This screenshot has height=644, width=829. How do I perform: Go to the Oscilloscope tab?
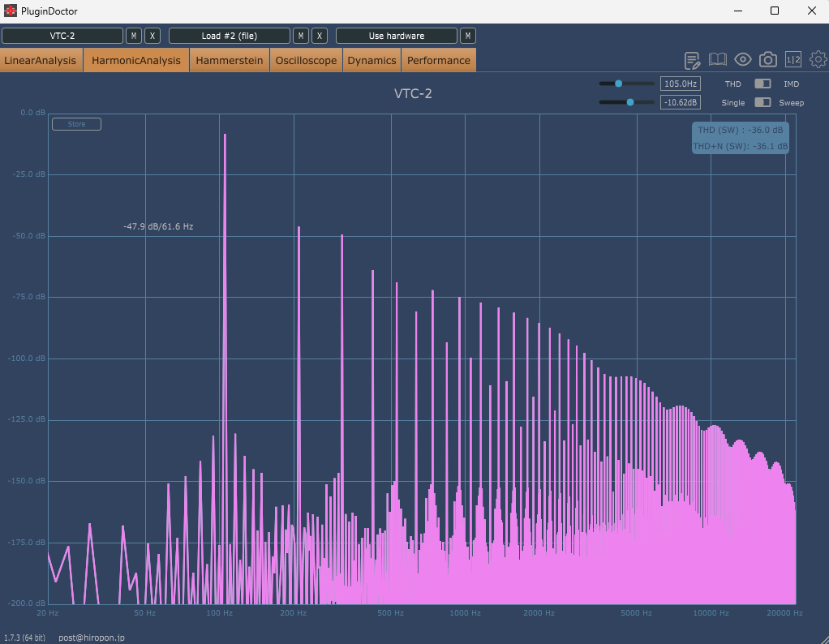[306, 60]
